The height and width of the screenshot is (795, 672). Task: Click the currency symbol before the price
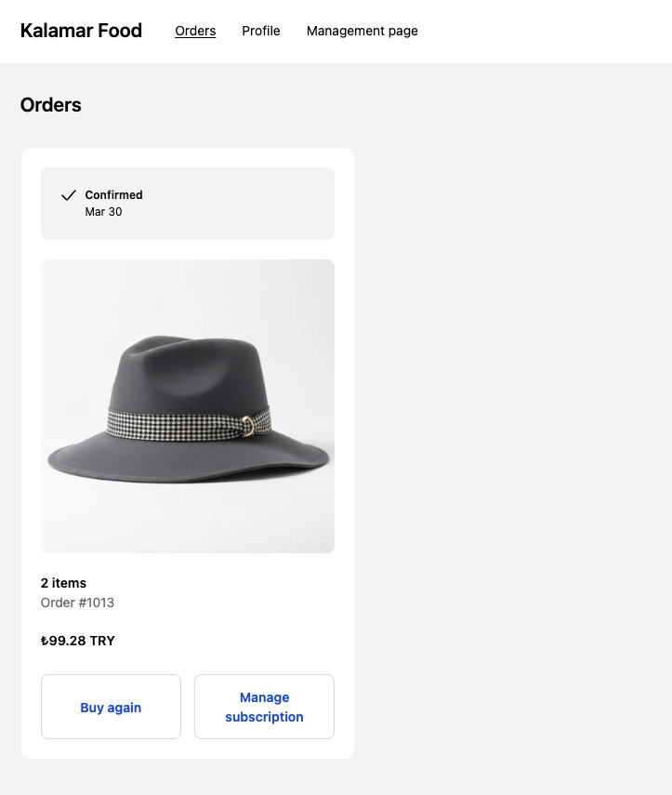click(x=45, y=641)
